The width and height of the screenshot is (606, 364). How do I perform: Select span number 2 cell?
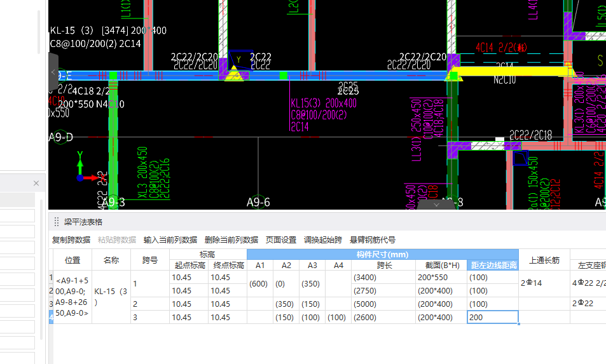point(150,304)
